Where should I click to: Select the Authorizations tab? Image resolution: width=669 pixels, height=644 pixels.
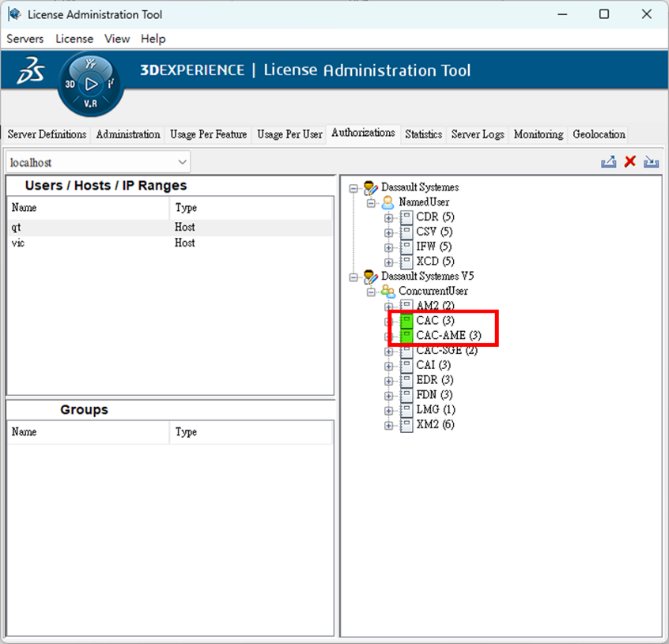tap(363, 133)
